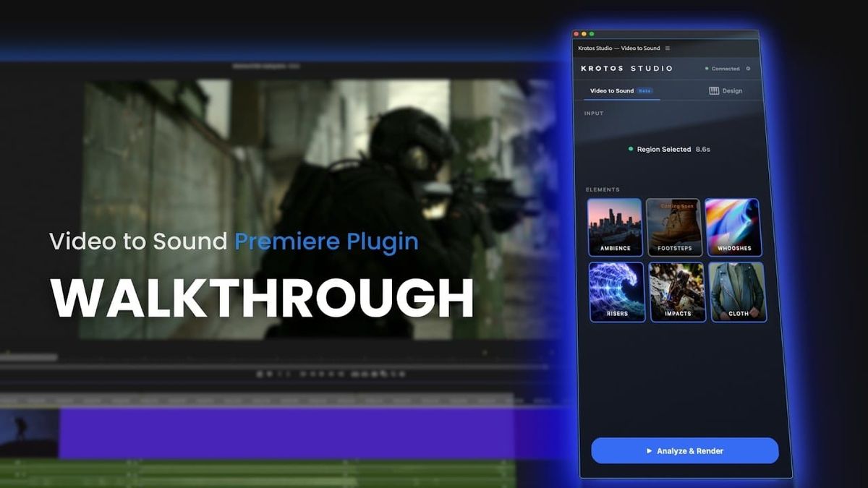Select the Impacts element tile
This screenshot has height=488, width=868.
677,292
